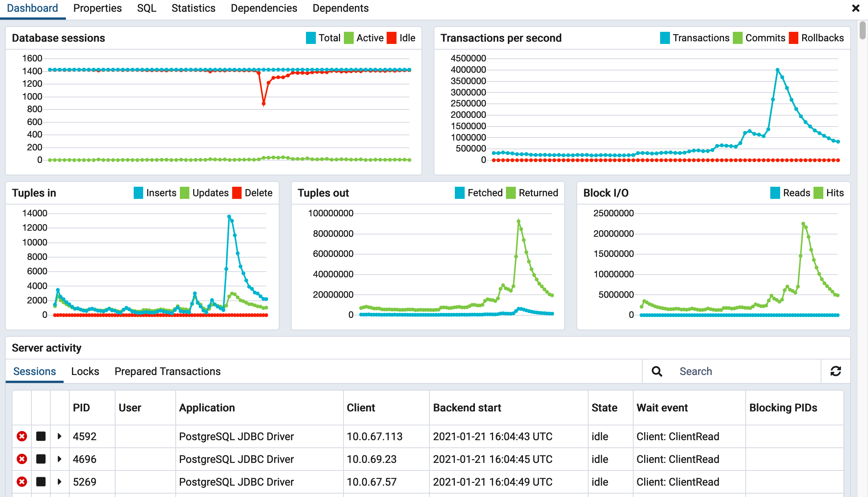The height and width of the screenshot is (497, 868).
Task: Click the Updates legend swatch
Action: pyautogui.click(x=184, y=193)
